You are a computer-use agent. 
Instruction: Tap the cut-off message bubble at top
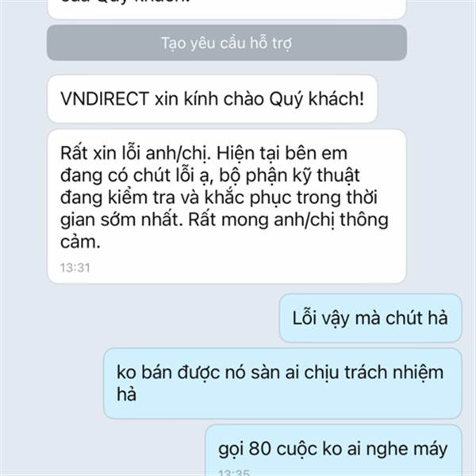click(226, 9)
